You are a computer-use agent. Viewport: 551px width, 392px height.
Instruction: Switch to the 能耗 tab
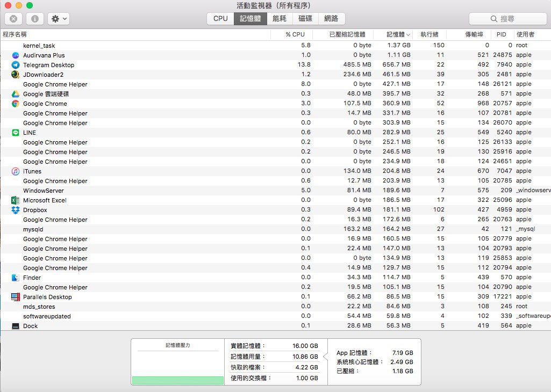pos(280,19)
